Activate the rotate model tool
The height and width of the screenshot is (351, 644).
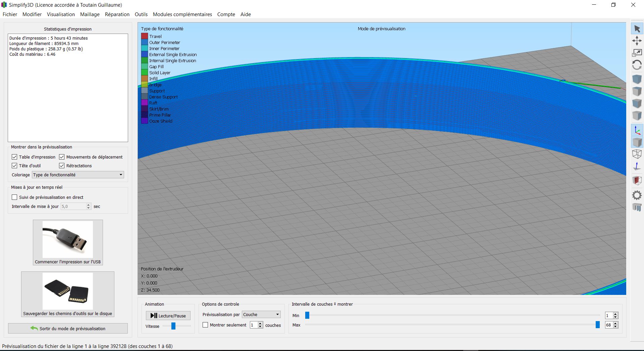[637, 65]
